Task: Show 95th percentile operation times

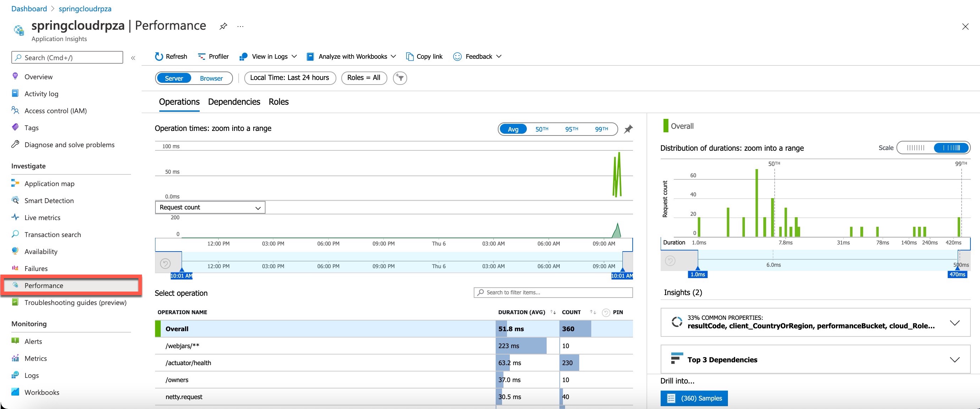Action: click(x=571, y=129)
